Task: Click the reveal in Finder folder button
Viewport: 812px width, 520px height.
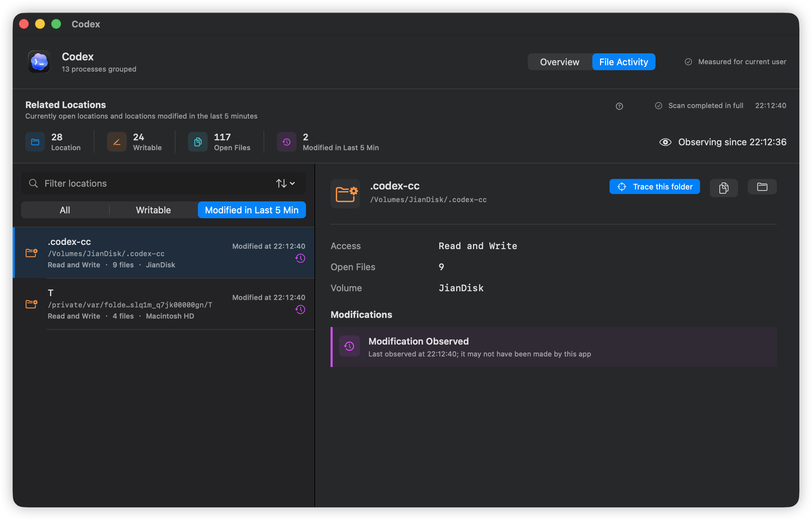Action: 762,187
